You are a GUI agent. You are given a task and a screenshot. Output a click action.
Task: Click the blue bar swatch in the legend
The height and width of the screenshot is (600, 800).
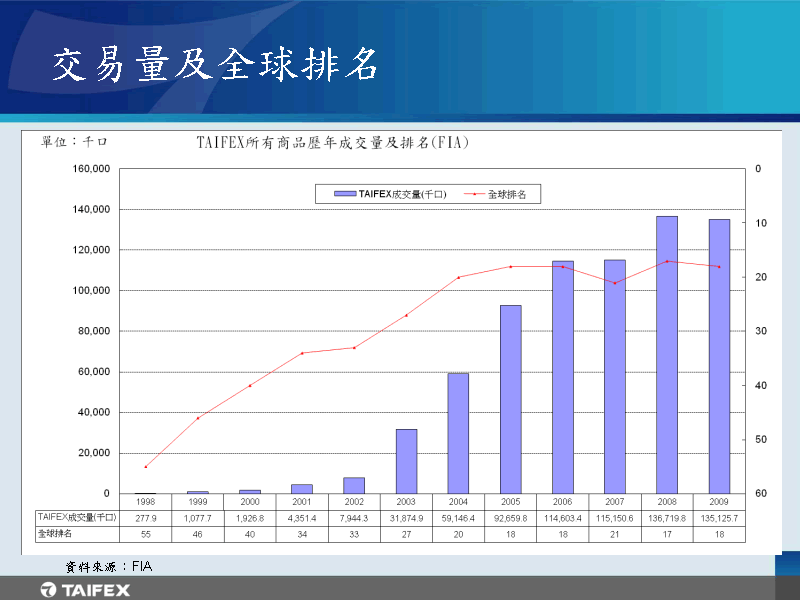click(345, 194)
